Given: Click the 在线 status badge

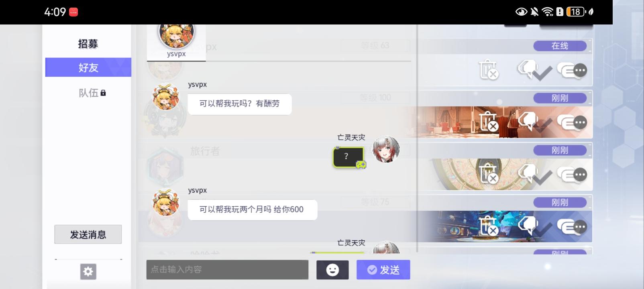Looking at the screenshot, I should point(560,46).
